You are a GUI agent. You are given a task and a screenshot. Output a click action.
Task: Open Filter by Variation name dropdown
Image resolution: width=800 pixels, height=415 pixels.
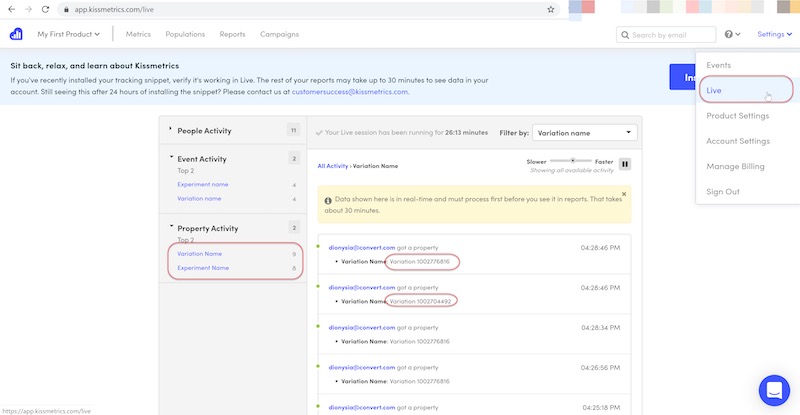click(584, 133)
